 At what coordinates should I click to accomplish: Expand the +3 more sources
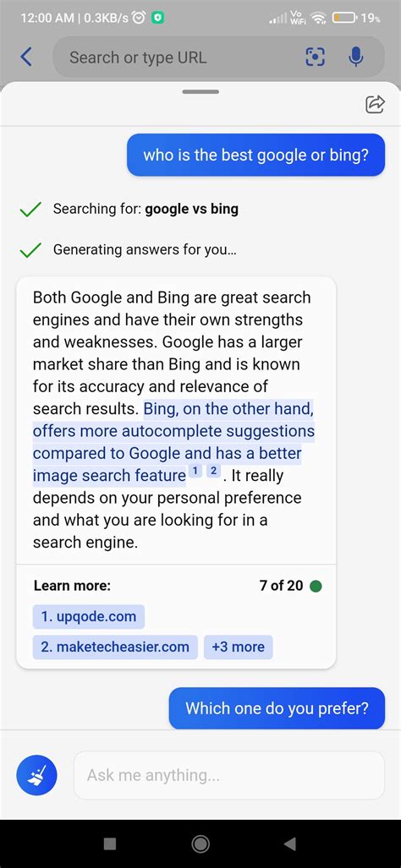239,647
